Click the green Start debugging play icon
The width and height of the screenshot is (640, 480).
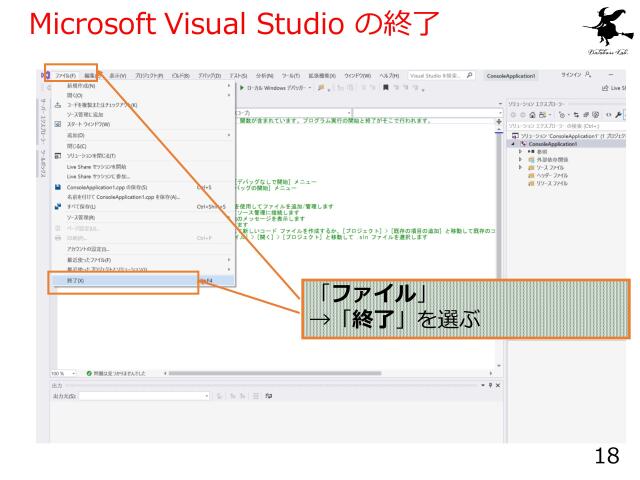pos(242,87)
